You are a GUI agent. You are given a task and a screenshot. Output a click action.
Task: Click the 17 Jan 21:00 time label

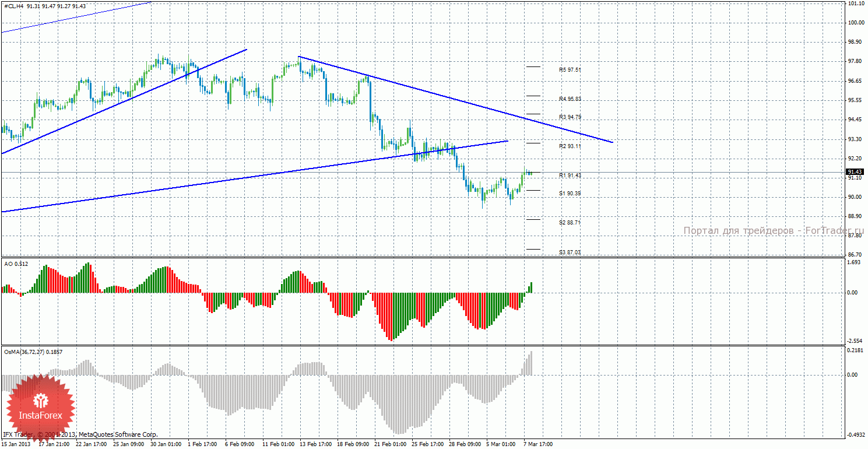[55, 444]
